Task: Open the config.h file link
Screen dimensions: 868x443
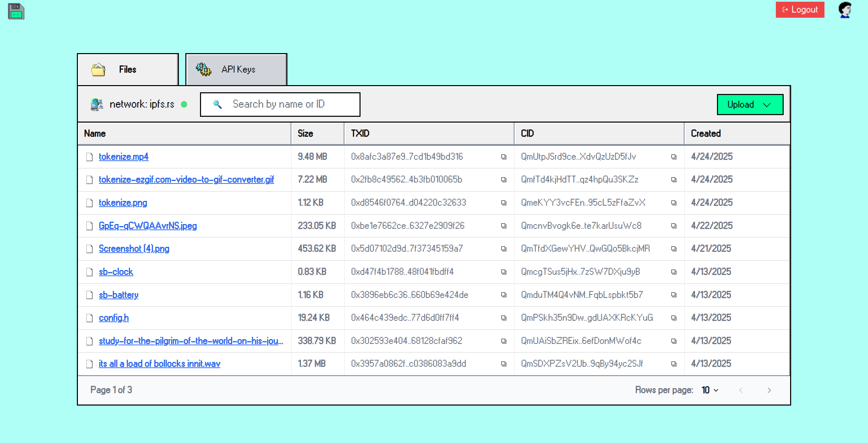Action: (114, 318)
